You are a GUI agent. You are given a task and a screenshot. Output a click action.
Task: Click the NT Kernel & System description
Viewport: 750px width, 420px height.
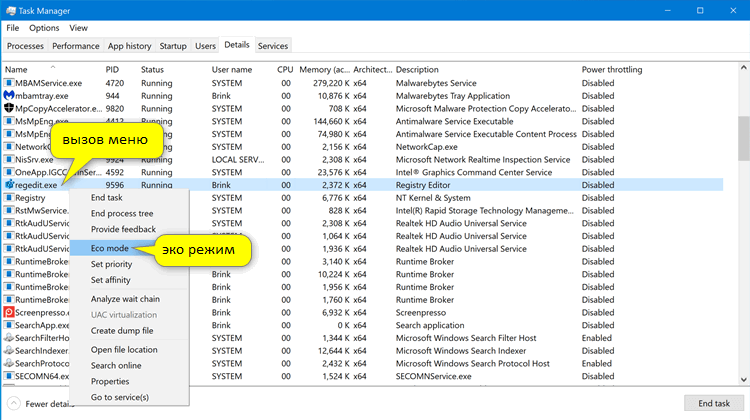click(433, 198)
